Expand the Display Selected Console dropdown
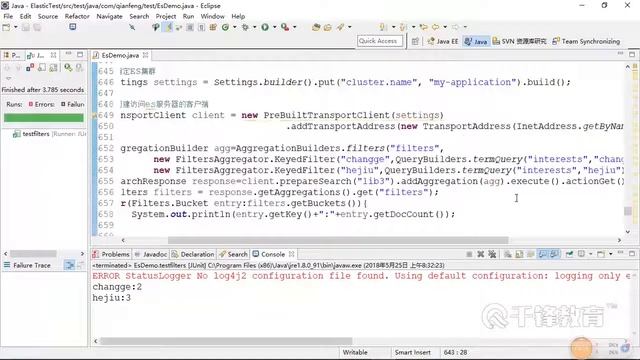Viewport: 640px width, 360px height. coord(591,254)
